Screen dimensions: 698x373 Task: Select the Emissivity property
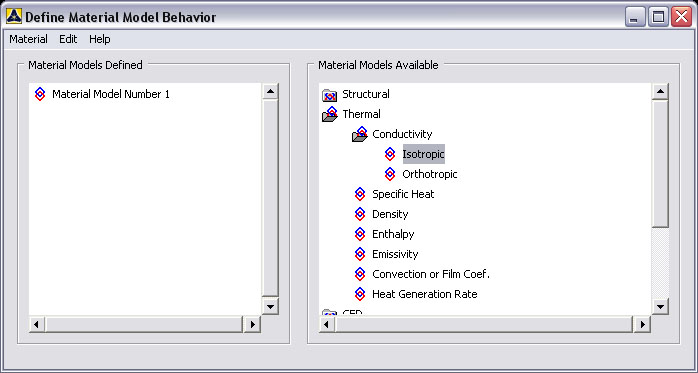point(395,254)
